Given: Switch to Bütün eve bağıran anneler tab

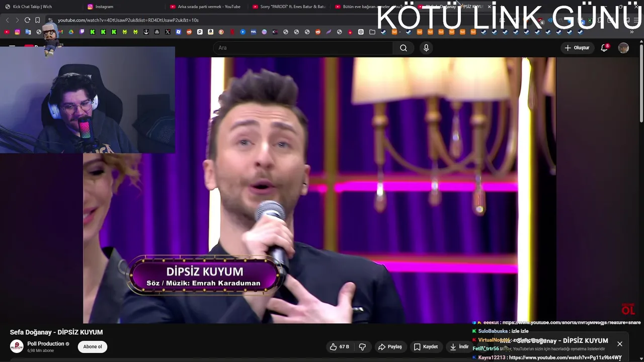Looking at the screenshot, I should [x=373, y=7].
